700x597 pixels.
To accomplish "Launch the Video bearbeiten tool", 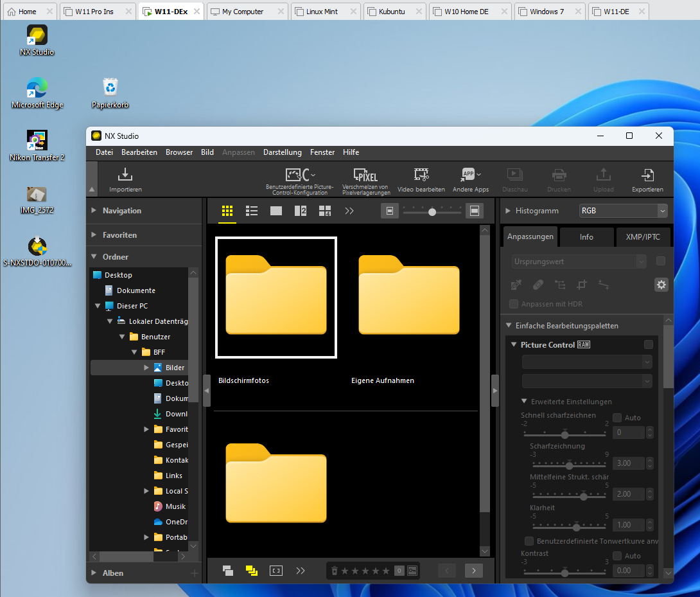I will pyautogui.click(x=421, y=180).
